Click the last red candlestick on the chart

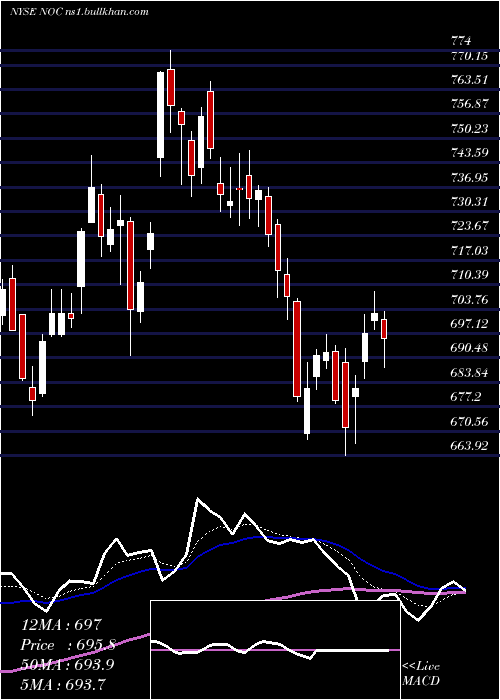click(x=383, y=329)
